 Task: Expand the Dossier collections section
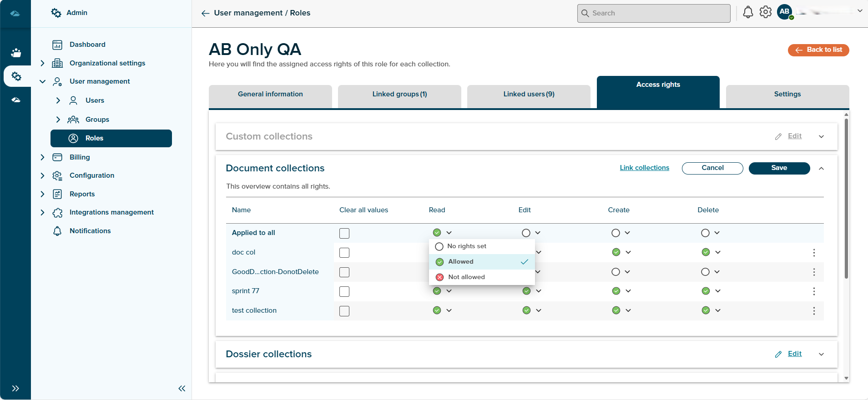(x=821, y=354)
